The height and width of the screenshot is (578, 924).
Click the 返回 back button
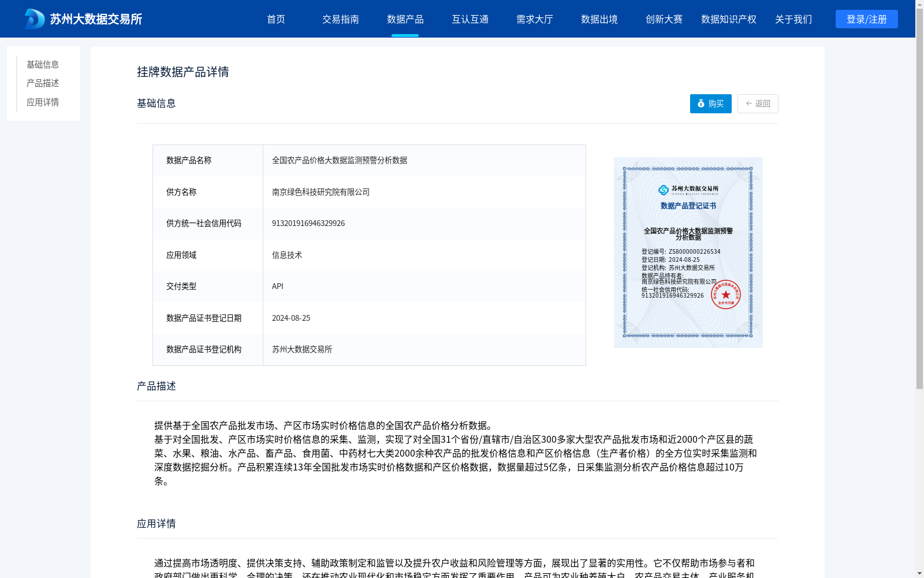pos(758,103)
